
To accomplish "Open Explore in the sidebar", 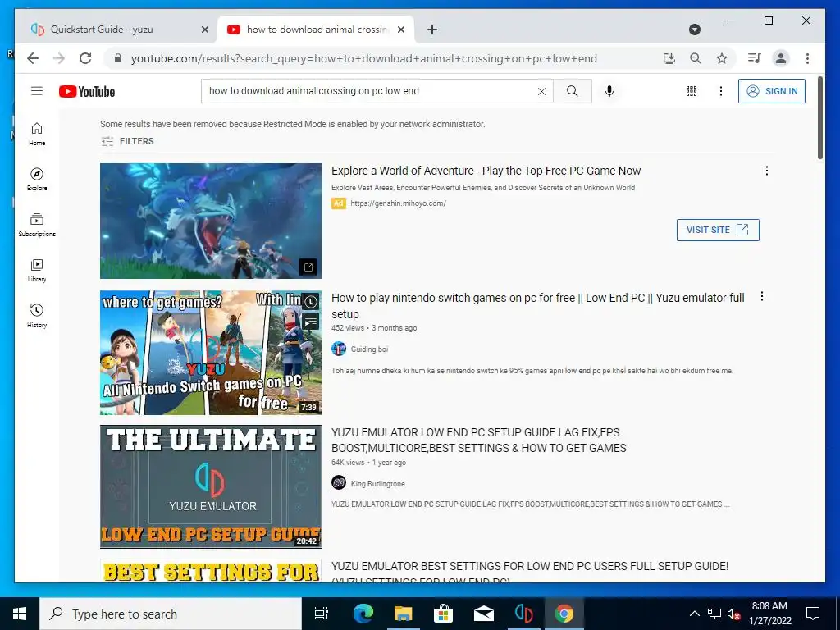I will 37,180.
